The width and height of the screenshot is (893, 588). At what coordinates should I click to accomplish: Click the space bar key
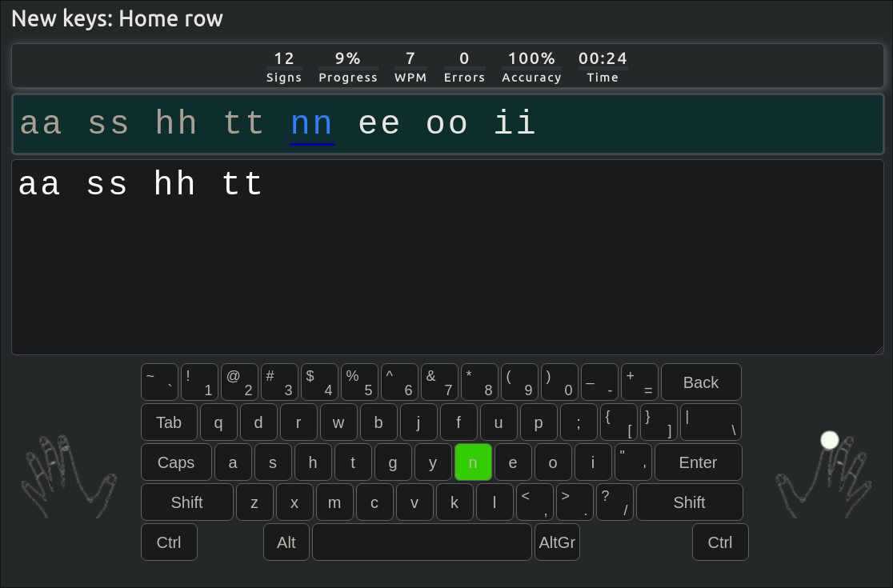(x=422, y=542)
